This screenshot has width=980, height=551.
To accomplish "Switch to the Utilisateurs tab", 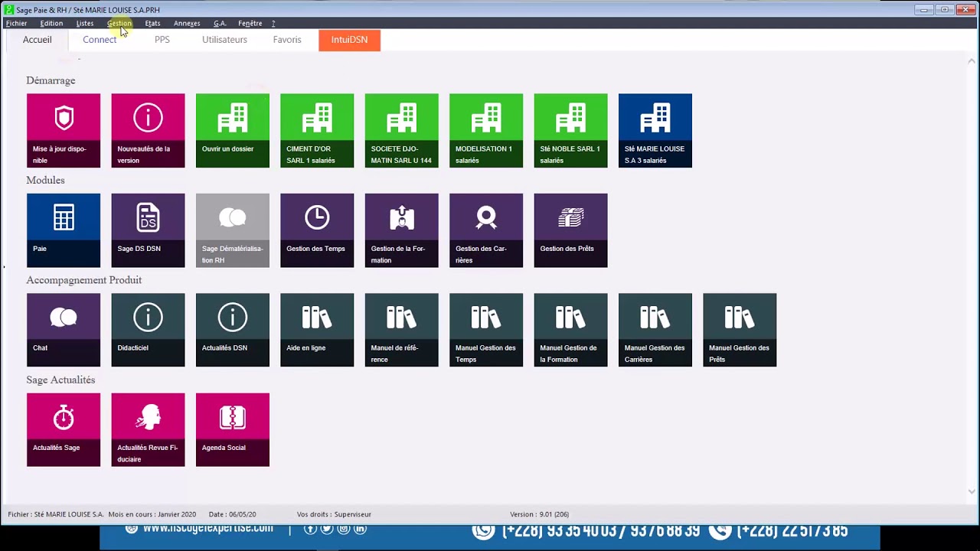I will [224, 40].
